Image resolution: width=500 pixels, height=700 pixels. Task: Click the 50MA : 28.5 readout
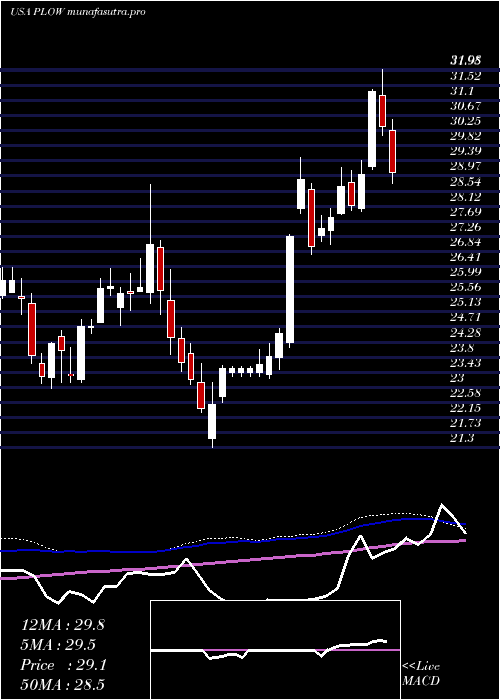click(x=62, y=684)
